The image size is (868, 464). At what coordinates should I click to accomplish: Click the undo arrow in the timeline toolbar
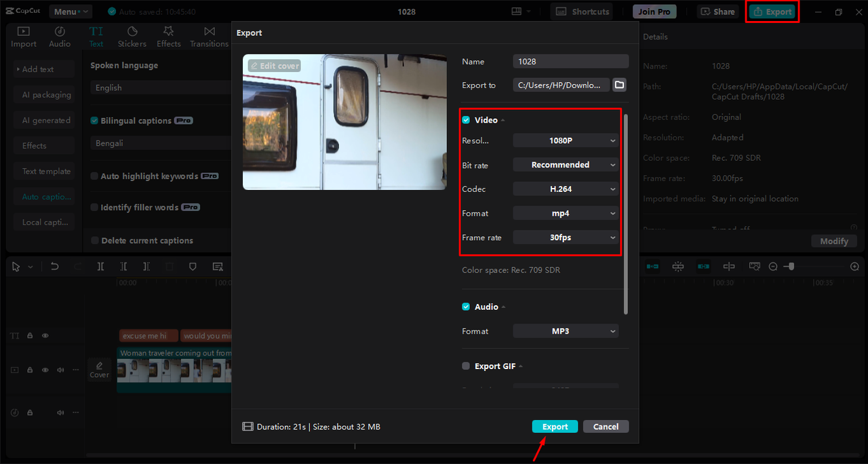(x=55, y=267)
